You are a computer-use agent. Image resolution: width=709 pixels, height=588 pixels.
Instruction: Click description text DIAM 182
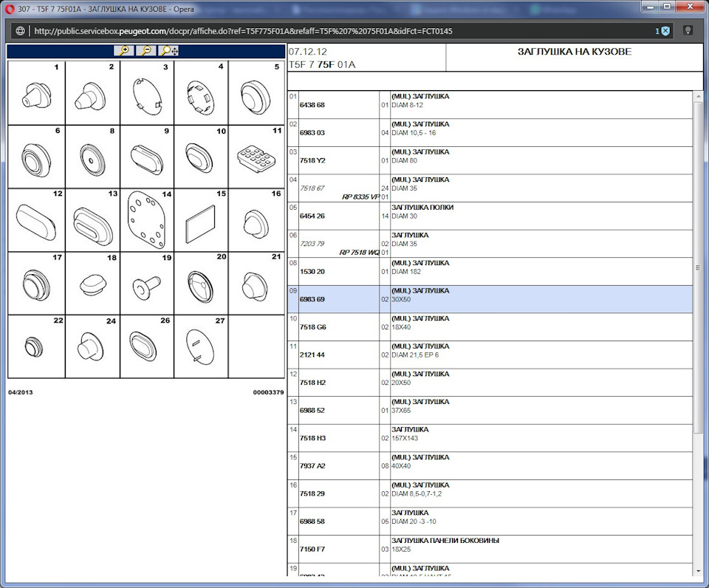pyautogui.click(x=406, y=272)
